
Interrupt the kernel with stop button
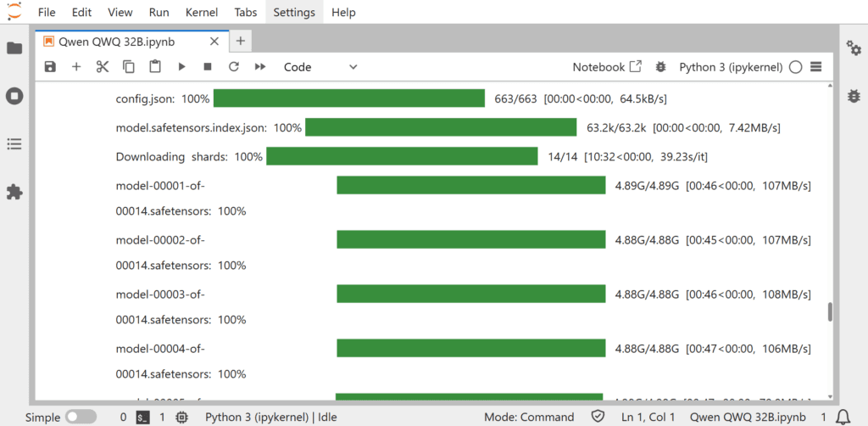208,67
